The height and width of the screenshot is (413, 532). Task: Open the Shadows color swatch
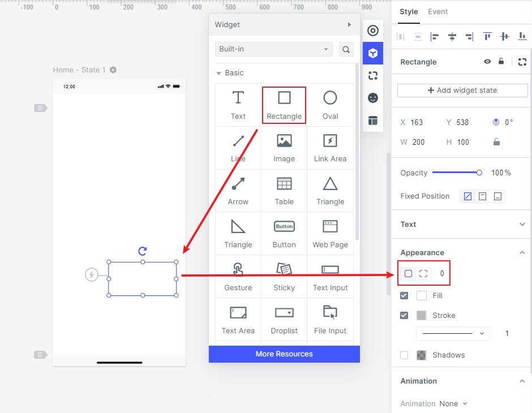pos(422,355)
